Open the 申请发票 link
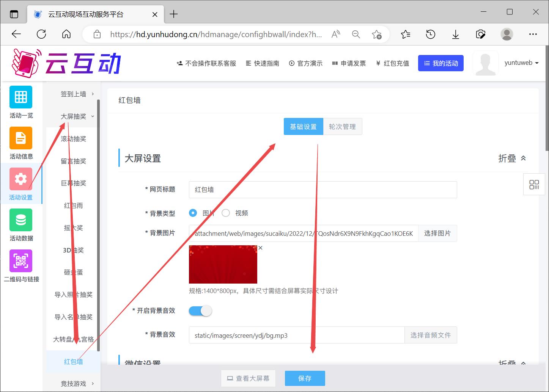This screenshot has height=392, width=549. coord(349,63)
